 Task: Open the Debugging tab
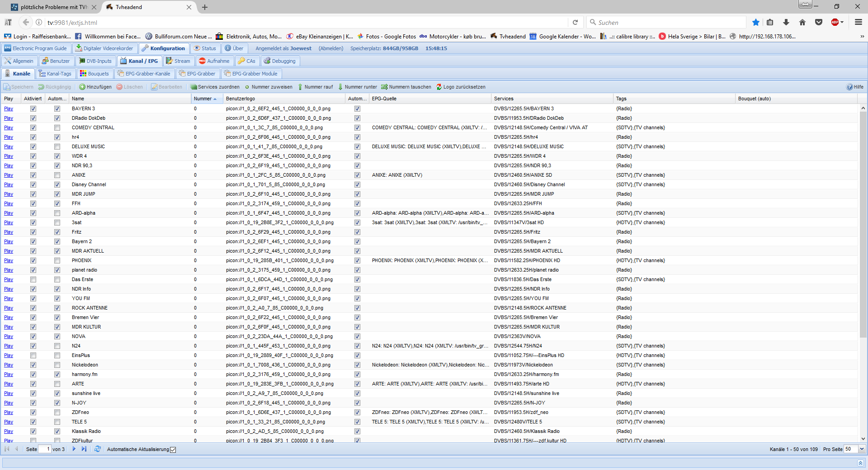[280, 61]
